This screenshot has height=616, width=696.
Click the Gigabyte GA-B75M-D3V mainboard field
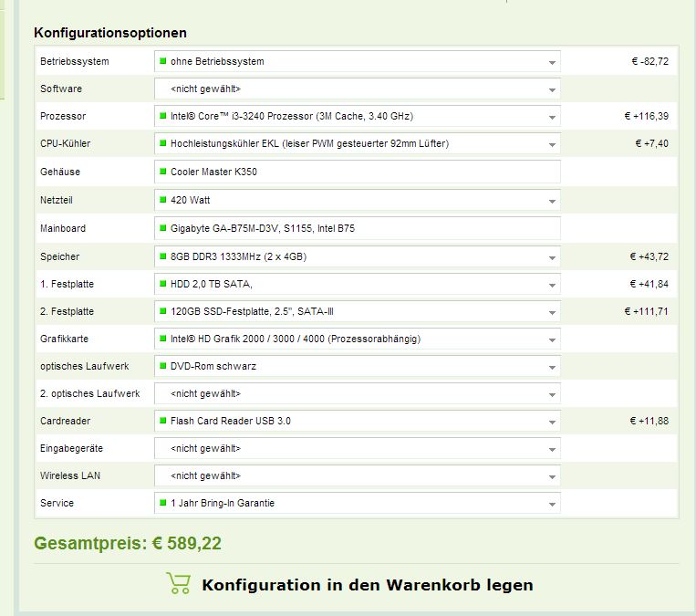click(358, 229)
